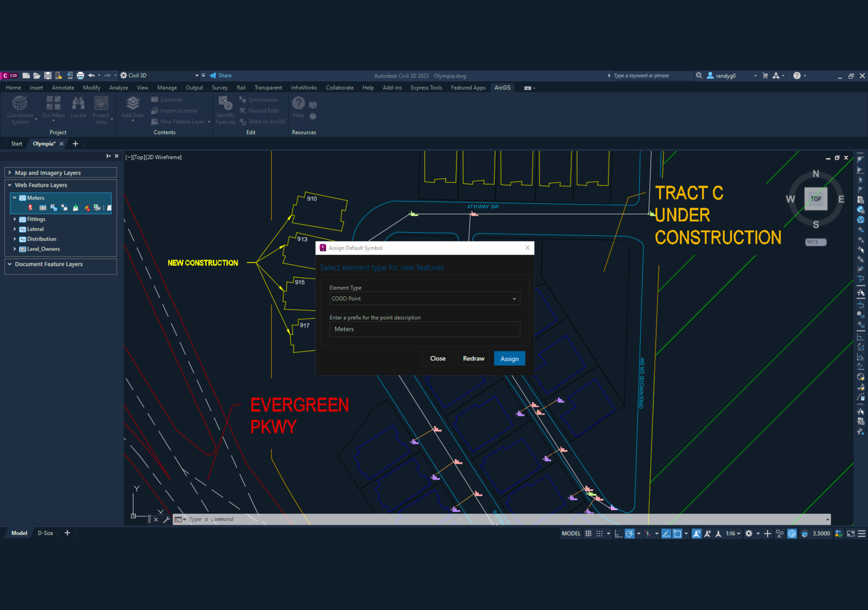Click the discard edits pencil icon under Meters
This screenshot has height=610, width=868.
coord(87,208)
